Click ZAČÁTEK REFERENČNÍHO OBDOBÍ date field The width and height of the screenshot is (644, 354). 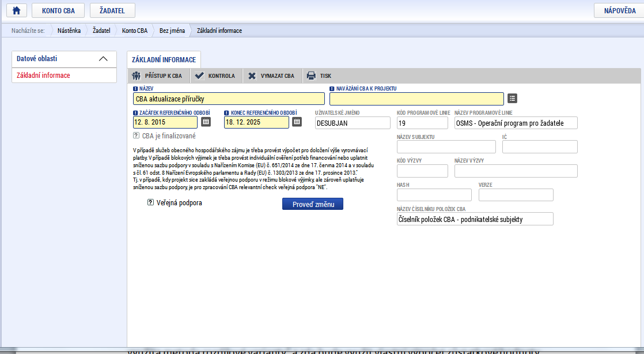pos(165,122)
